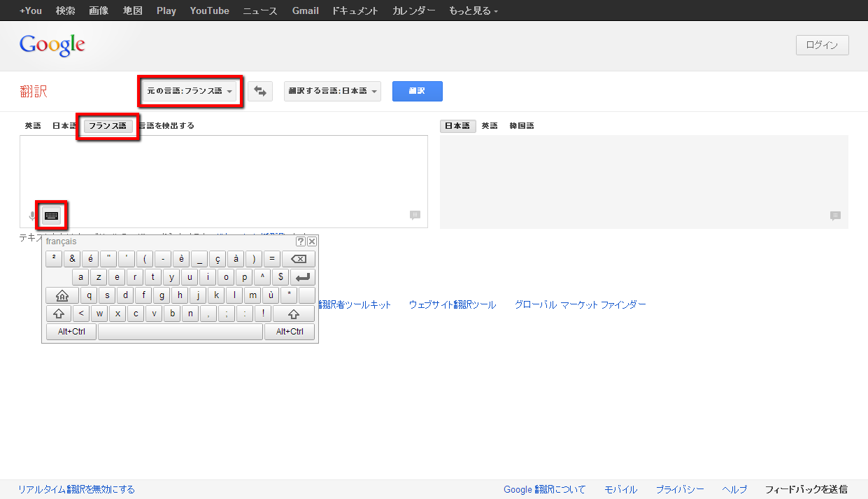Click the spacebar on virtual keyboard
Image resolution: width=868 pixels, height=499 pixels.
coord(180,332)
